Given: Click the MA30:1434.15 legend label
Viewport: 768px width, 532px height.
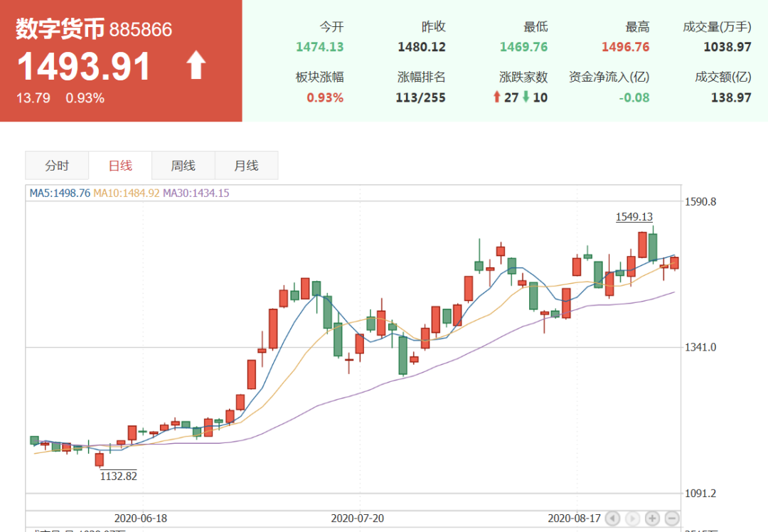Looking at the screenshot, I should coord(196,193).
